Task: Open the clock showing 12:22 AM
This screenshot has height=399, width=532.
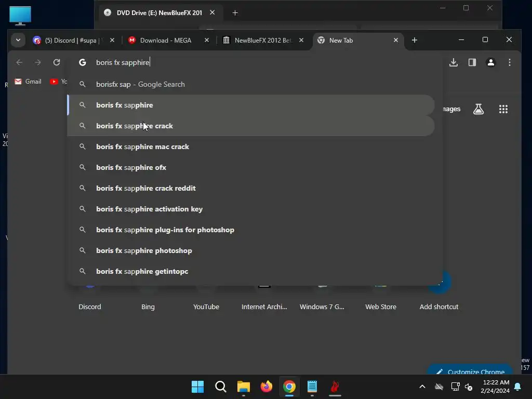Action: click(495, 387)
